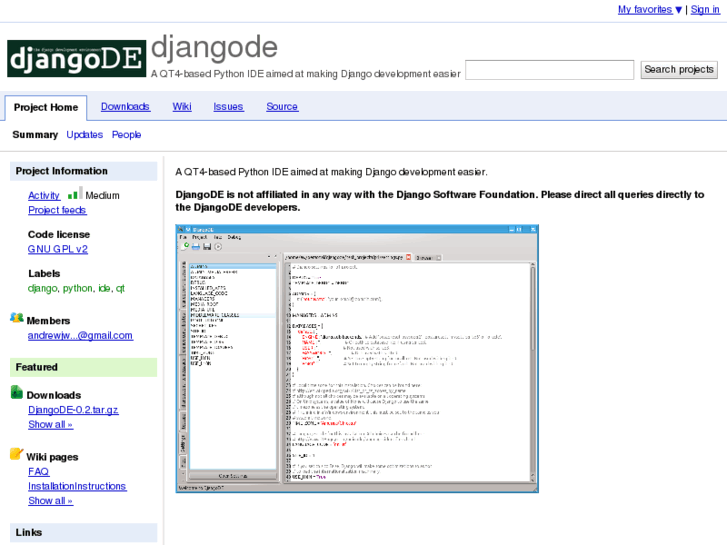Open the Activity link
The width and height of the screenshot is (727, 545).
[44, 196]
